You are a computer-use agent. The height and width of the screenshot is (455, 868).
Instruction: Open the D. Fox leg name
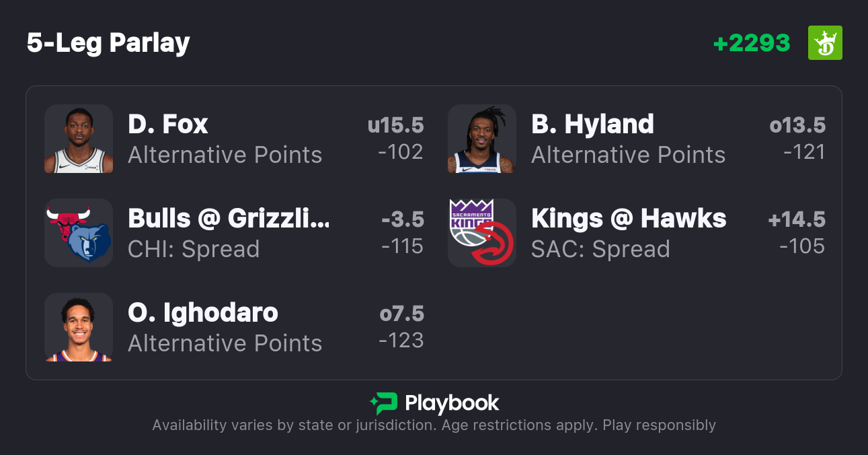pos(168,125)
